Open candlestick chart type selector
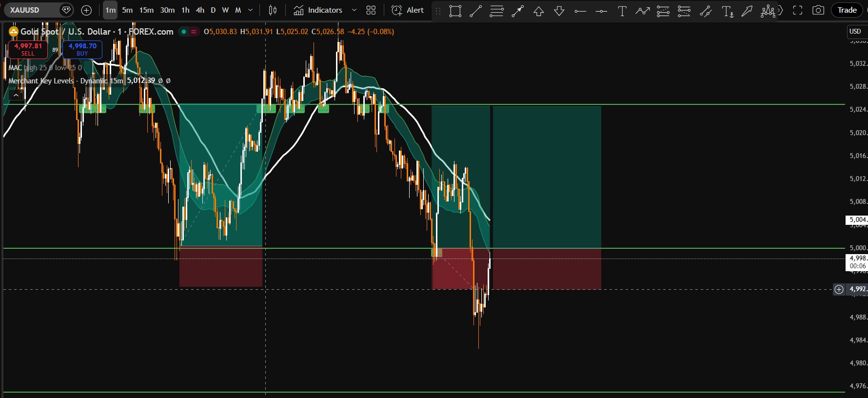Image resolution: width=868 pixels, height=398 pixels. point(273,10)
